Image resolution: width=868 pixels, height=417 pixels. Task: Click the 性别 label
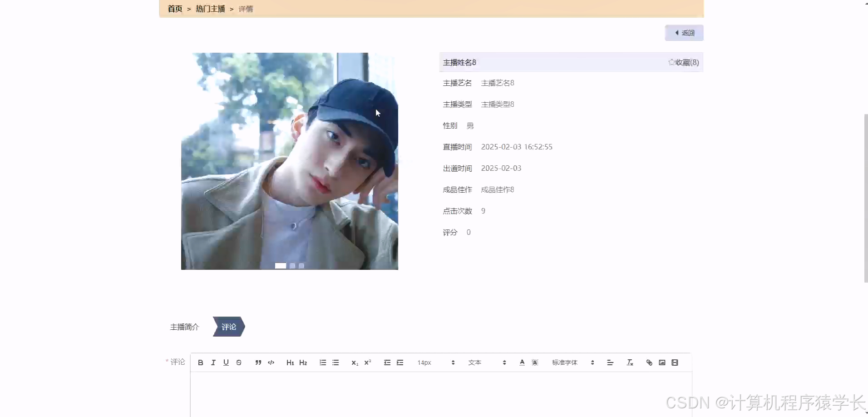tap(450, 125)
